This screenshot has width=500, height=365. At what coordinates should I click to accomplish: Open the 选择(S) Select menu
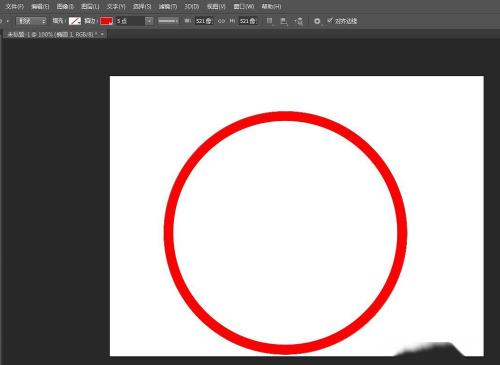pyautogui.click(x=142, y=6)
